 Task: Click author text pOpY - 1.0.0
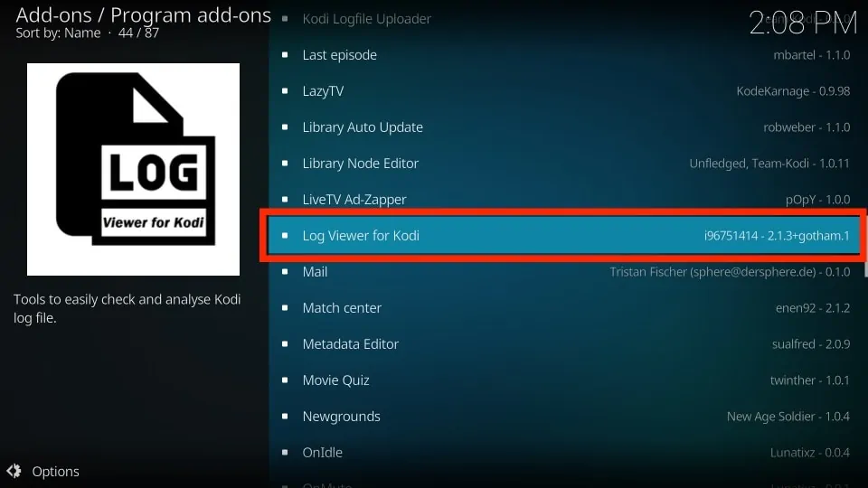(817, 199)
